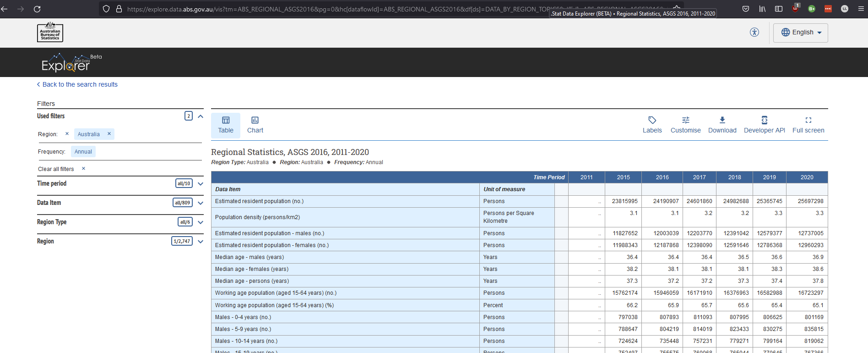Screen dimensions: 868x353
Task: Open the Download menu
Action: click(x=722, y=125)
